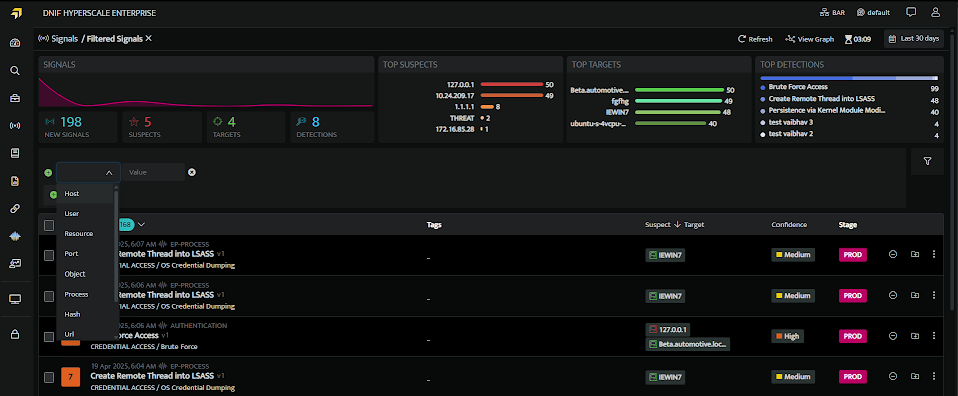Collapse the filter field dropdown chevron
Screen dimensions: 958x396
[109, 173]
